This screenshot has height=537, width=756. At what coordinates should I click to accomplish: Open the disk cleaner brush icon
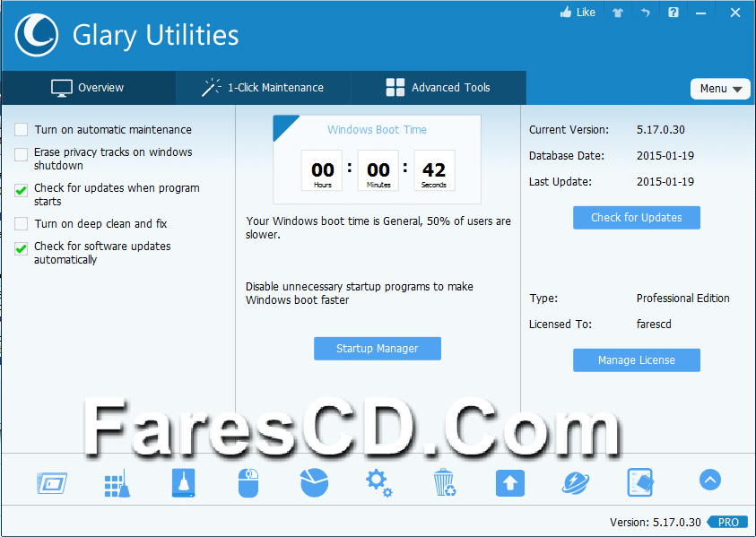click(x=183, y=482)
